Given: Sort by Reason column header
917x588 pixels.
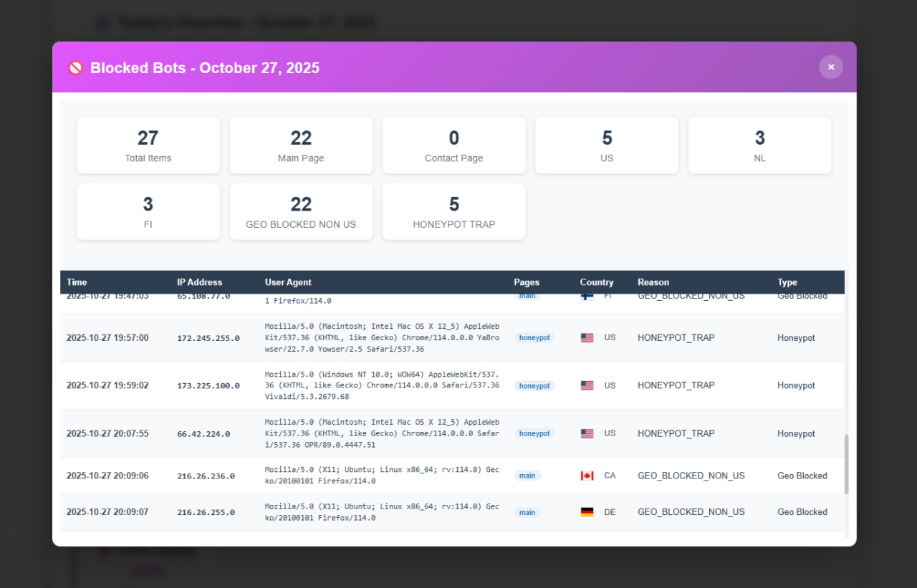Looking at the screenshot, I should click(x=653, y=282).
